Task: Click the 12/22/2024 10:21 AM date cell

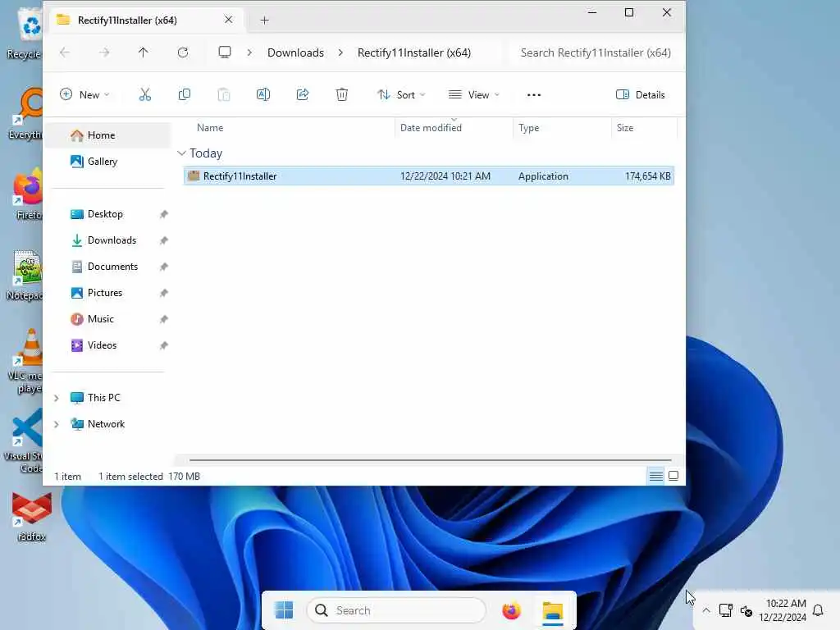Action: (445, 176)
